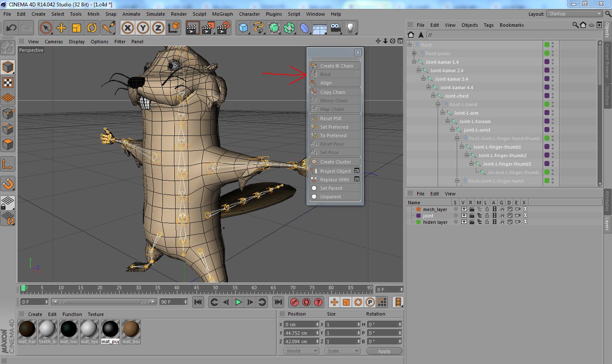Viewport: 612px width, 364px height.
Task: Select the Move tool
Action: coord(61,28)
